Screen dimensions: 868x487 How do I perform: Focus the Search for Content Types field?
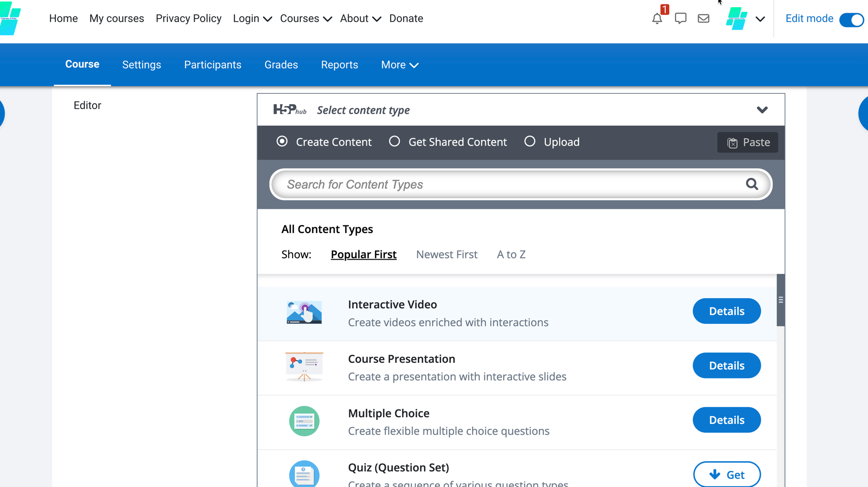pyautogui.click(x=521, y=184)
